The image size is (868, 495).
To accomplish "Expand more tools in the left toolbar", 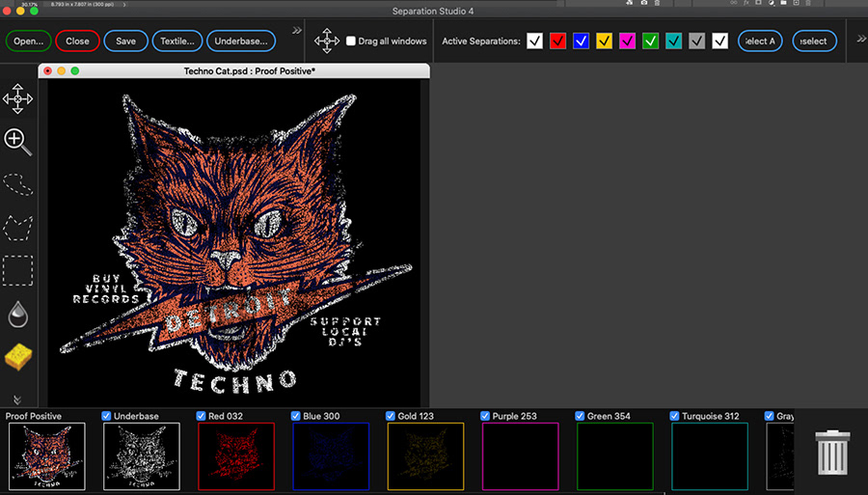I will click(x=17, y=399).
